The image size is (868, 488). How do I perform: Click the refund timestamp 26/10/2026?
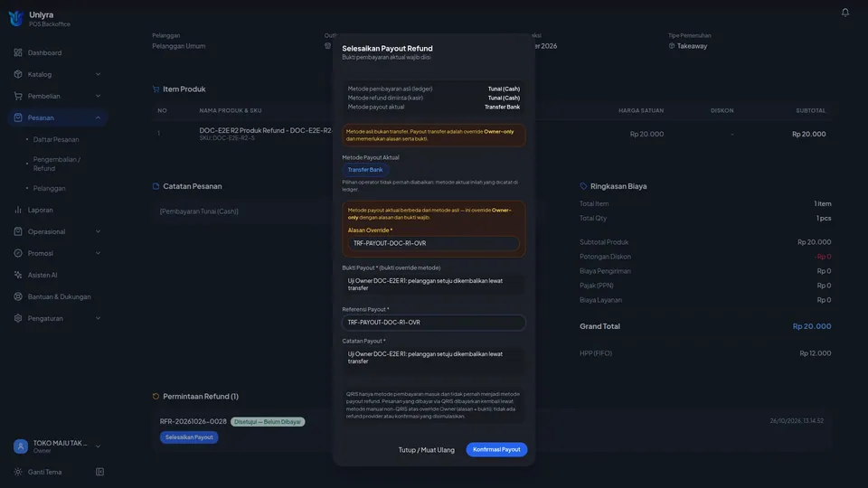pos(797,421)
